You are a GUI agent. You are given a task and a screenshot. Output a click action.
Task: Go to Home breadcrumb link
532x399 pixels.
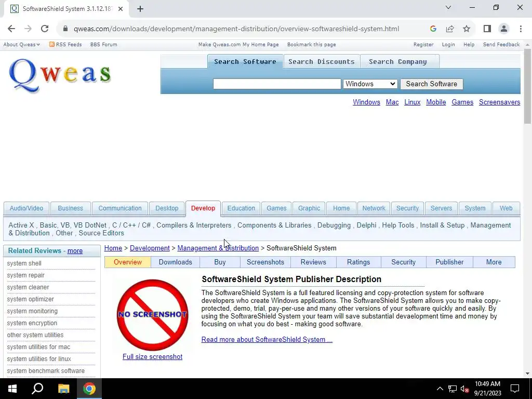[x=113, y=248]
